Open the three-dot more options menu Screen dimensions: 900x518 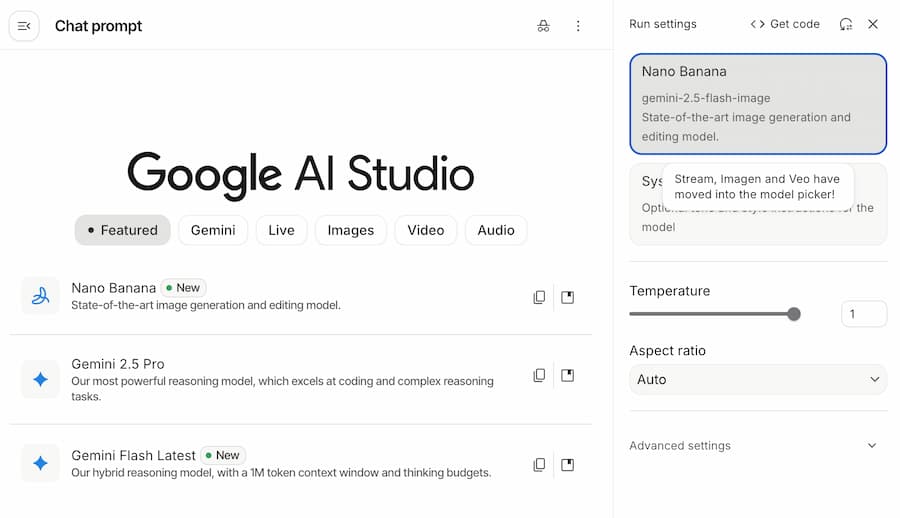coord(578,26)
